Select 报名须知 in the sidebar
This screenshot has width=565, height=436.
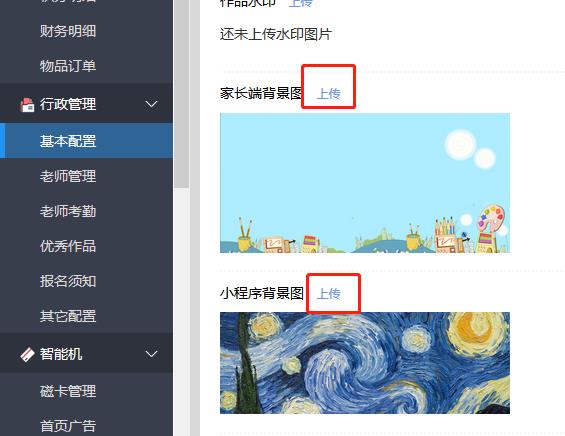tap(68, 281)
